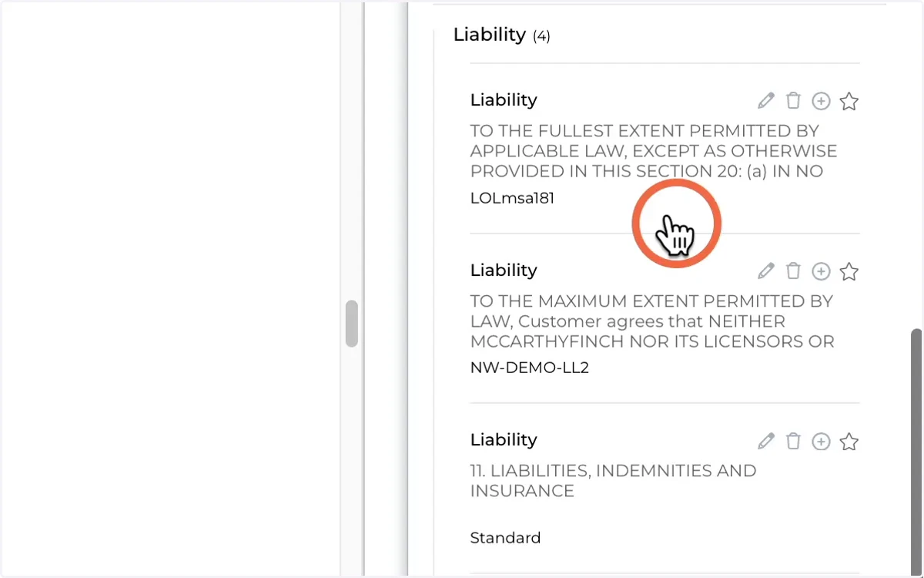Screen dimensions: 924x578
Task: Trash the NW-DEMO-LL2 Liability clause
Action: (793, 271)
